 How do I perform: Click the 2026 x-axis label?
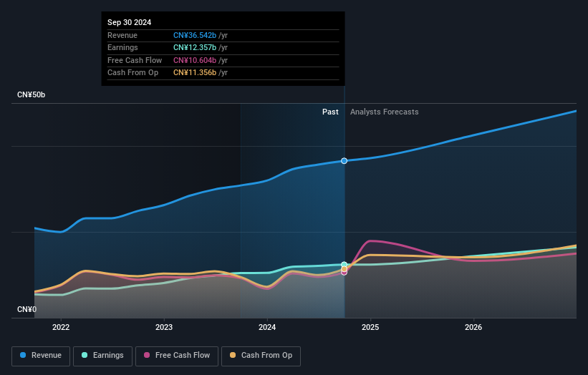(473, 328)
